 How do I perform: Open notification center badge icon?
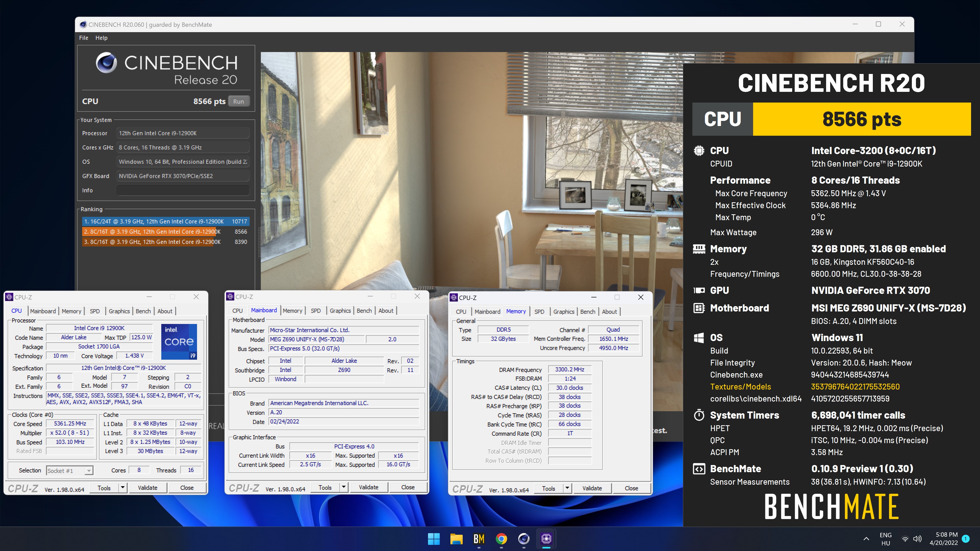point(965,539)
